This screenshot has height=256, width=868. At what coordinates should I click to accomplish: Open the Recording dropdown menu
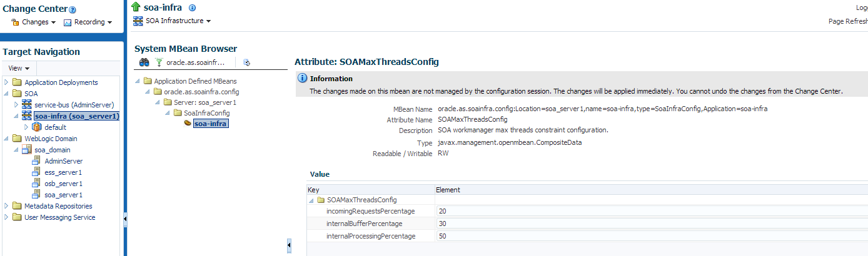88,22
